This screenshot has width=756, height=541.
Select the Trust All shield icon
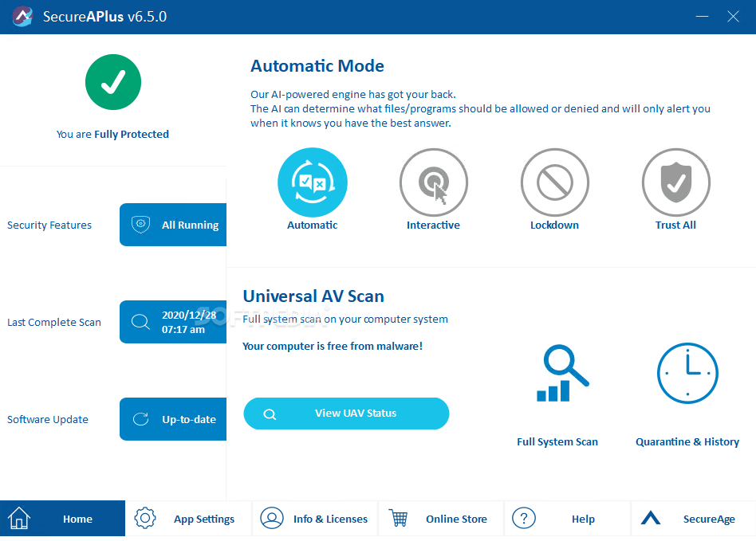pyautogui.click(x=676, y=182)
